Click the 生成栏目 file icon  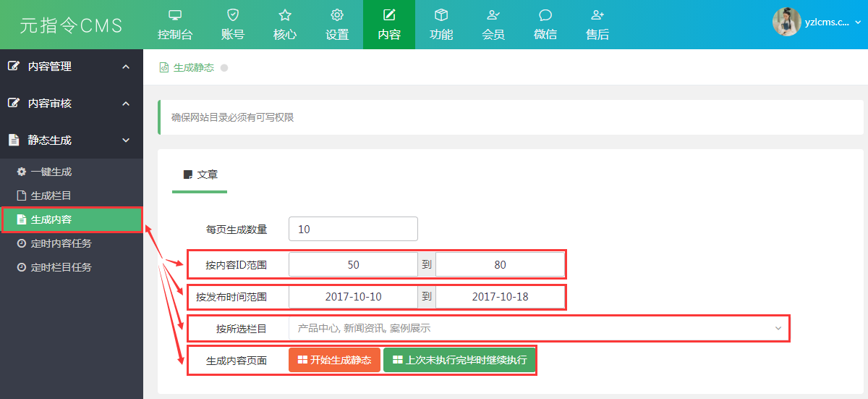pyautogui.click(x=22, y=196)
